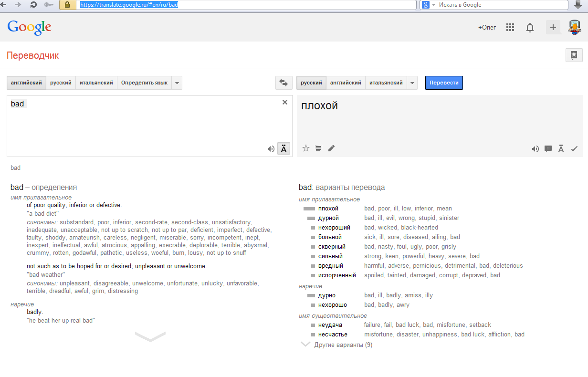The image size is (588, 377).
Task: Click translation больной
Action: (330, 237)
